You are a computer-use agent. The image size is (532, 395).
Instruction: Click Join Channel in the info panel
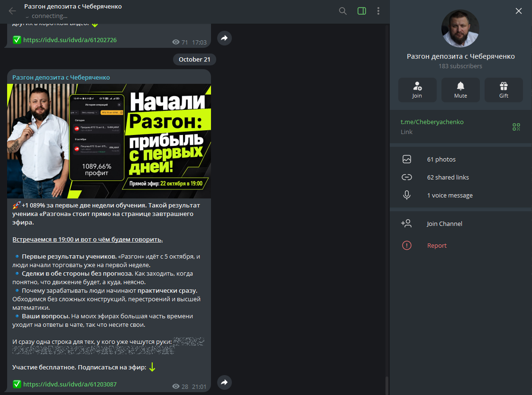pos(460,224)
